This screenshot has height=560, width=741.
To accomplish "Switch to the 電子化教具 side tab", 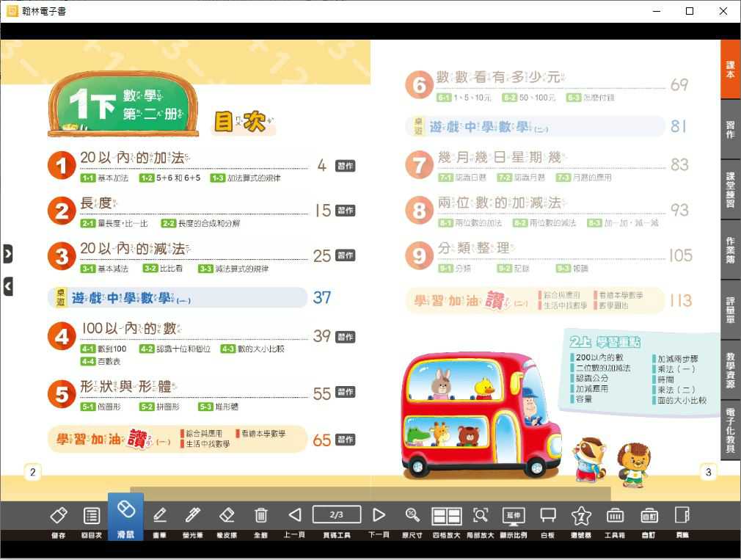I will [731, 431].
